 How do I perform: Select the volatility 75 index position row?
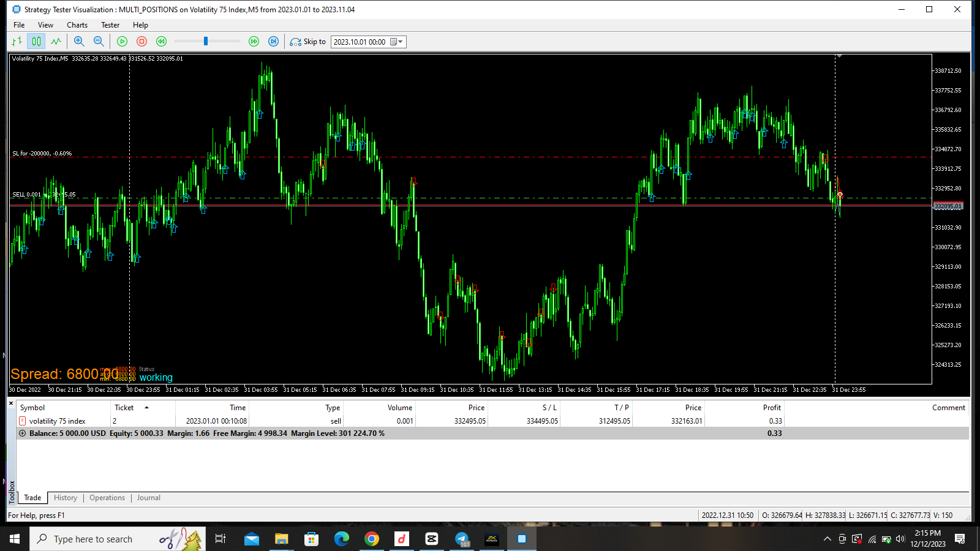(493, 421)
